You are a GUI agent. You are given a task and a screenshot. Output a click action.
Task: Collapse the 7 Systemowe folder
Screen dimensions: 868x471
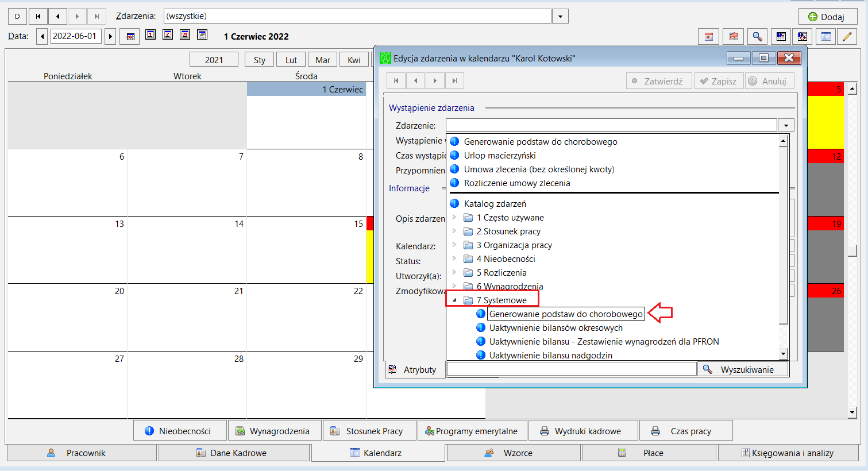pyautogui.click(x=454, y=300)
